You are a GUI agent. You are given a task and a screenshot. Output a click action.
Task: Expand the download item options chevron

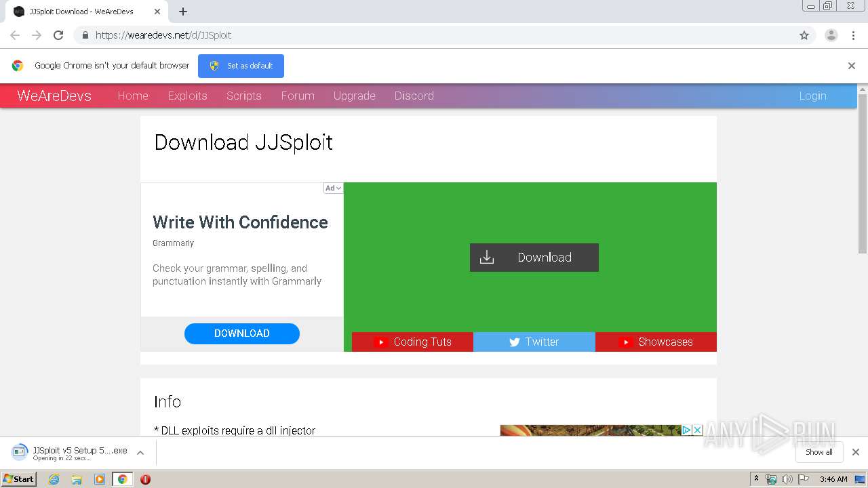(140, 453)
